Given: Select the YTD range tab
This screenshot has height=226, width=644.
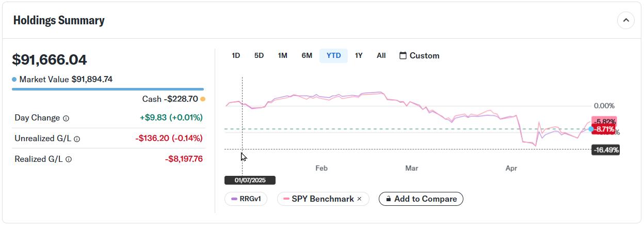Looking at the screenshot, I should pos(333,55).
